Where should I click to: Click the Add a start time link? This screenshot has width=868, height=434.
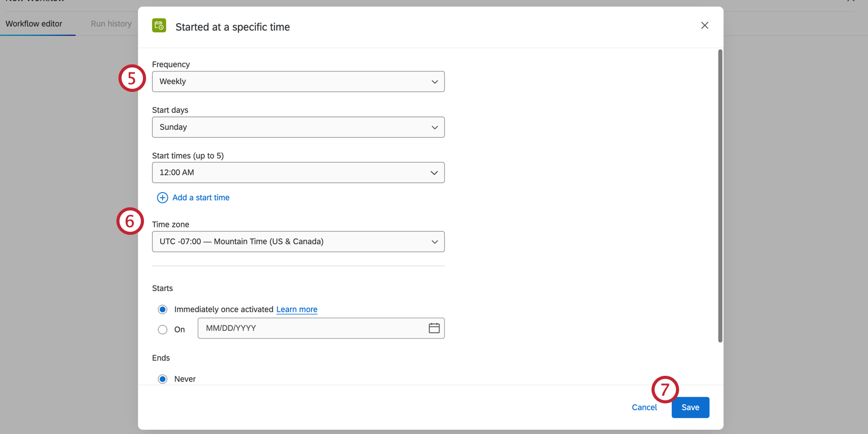pos(201,198)
